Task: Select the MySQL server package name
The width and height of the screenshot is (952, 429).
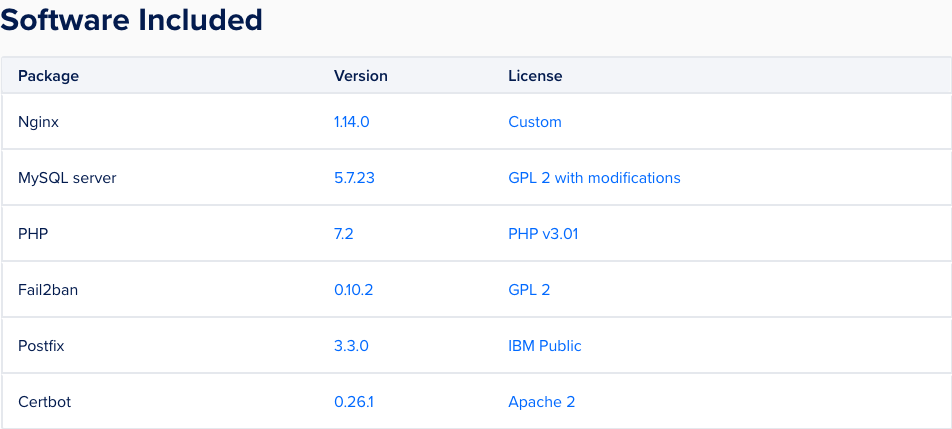Action: tap(67, 178)
